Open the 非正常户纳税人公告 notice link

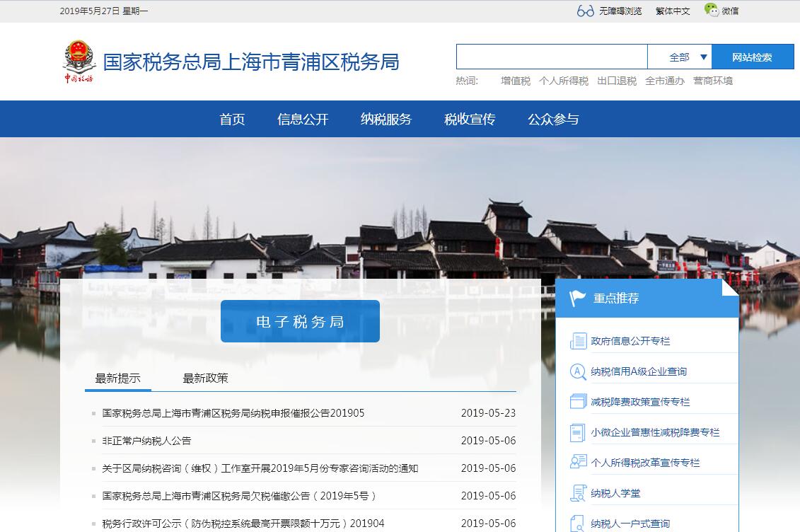146,441
